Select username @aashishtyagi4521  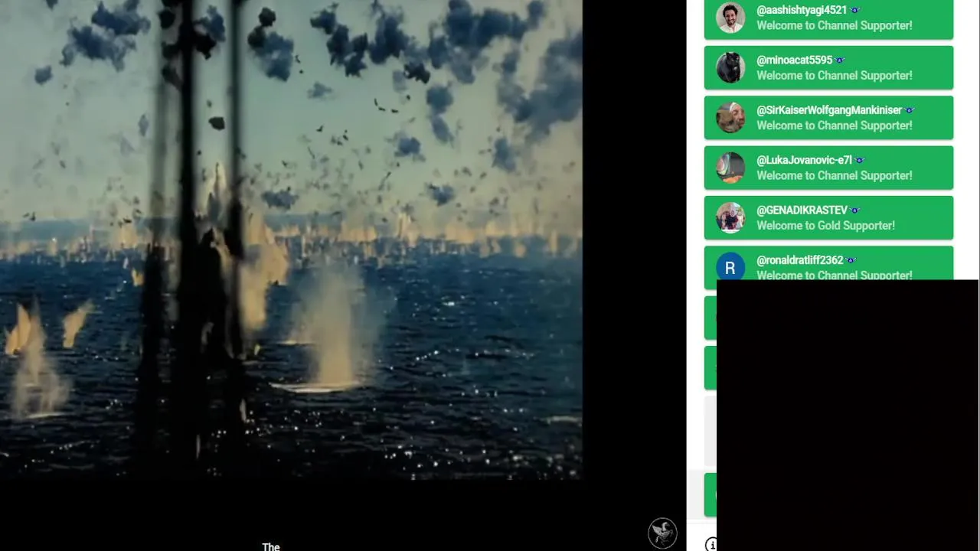(802, 11)
